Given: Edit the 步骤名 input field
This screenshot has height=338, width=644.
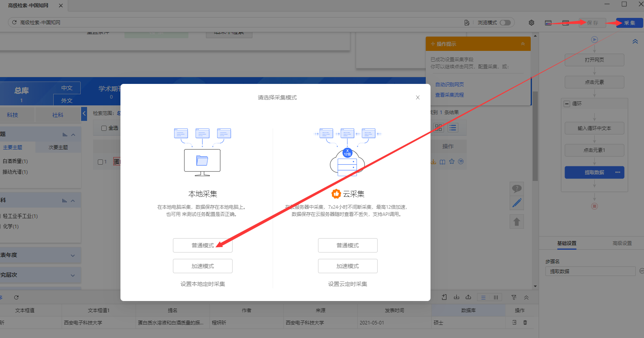Looking at the screenshot, I should [590, 271].
